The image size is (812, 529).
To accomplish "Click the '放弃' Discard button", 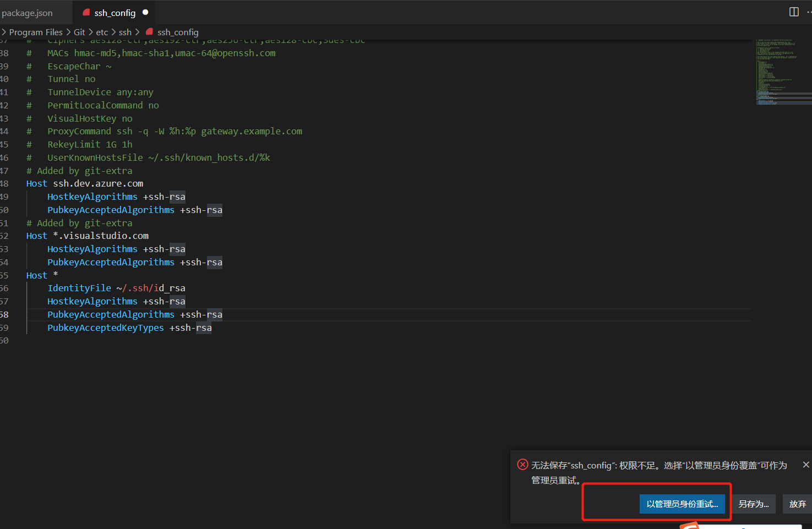I will click(x=797, y=504).
